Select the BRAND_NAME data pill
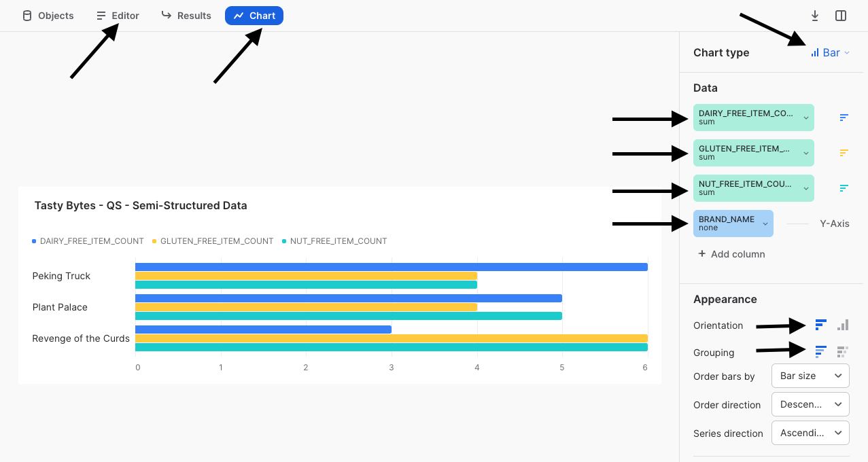The width and height of the screenshot is (868, 462). point(733,223)
